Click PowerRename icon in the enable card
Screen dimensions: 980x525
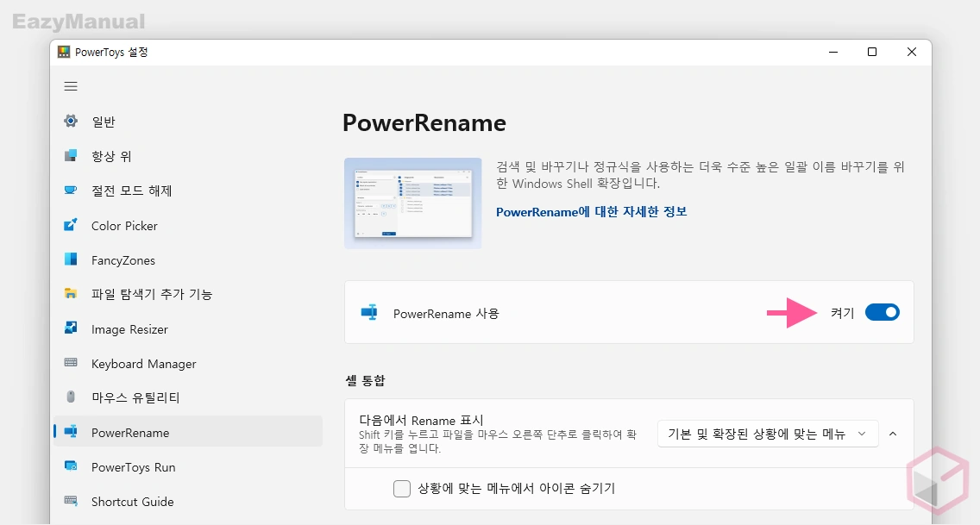(x=369, y=312)
